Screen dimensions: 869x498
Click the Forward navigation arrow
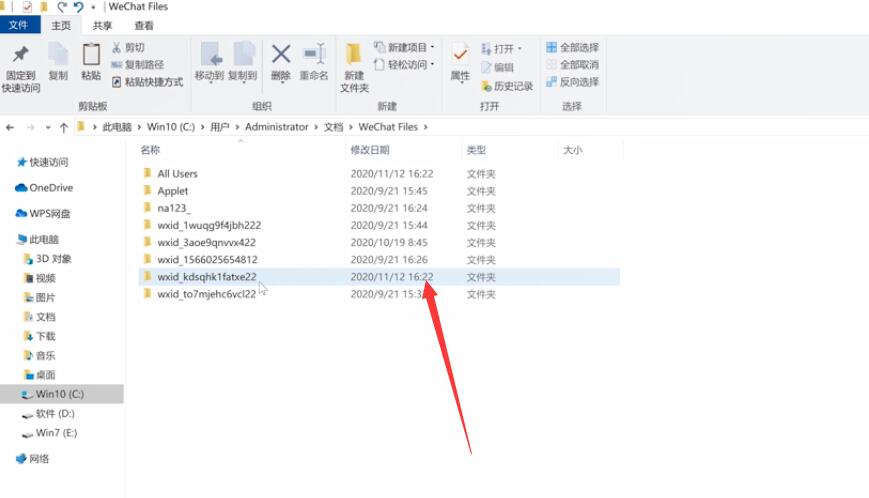point(30,127)
